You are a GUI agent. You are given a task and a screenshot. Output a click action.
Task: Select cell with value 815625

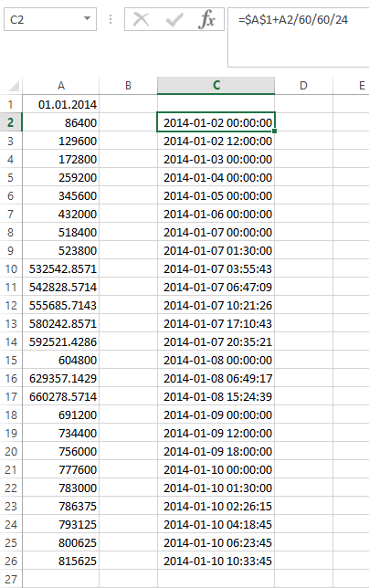tap(61, 561)
